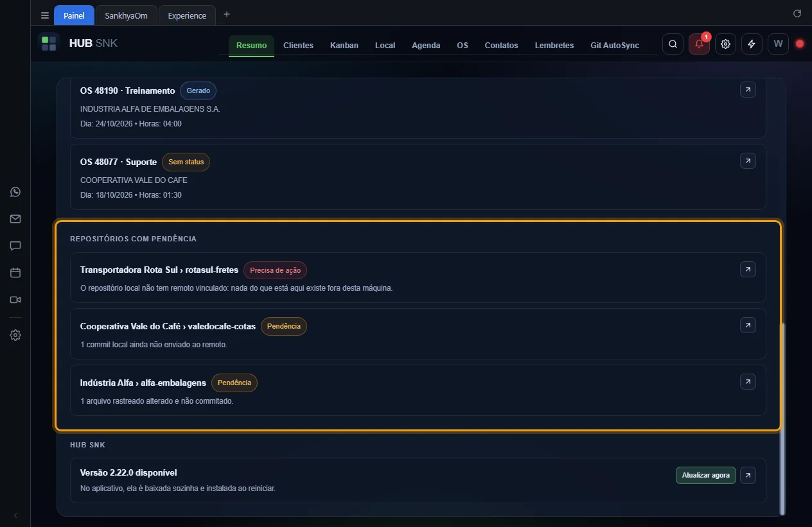The image size is (812, 527).
Task: Click OS 48190 · Treinamento title
Action: tap(127, 91)
